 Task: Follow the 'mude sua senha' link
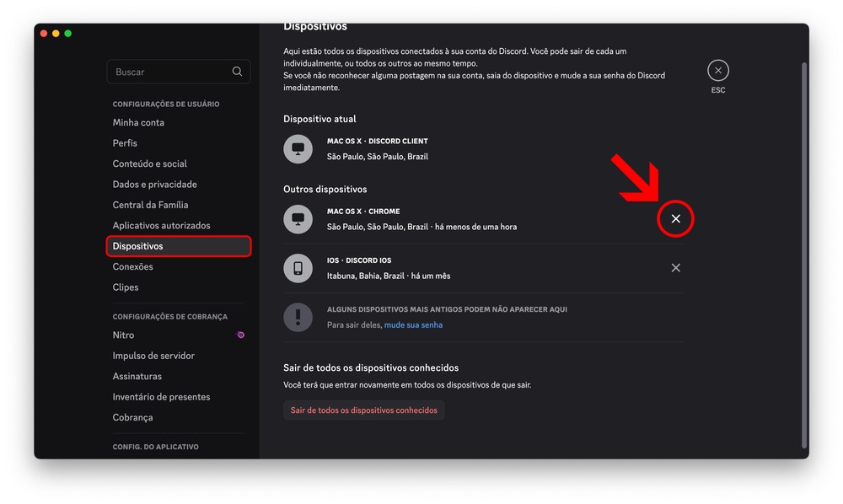click(x=413, y=325)
